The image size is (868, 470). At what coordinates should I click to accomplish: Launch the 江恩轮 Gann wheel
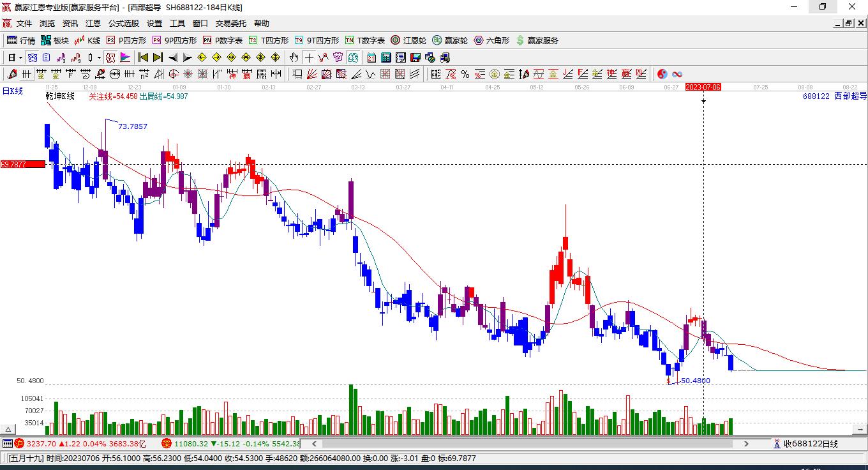(x=408, y=40)
